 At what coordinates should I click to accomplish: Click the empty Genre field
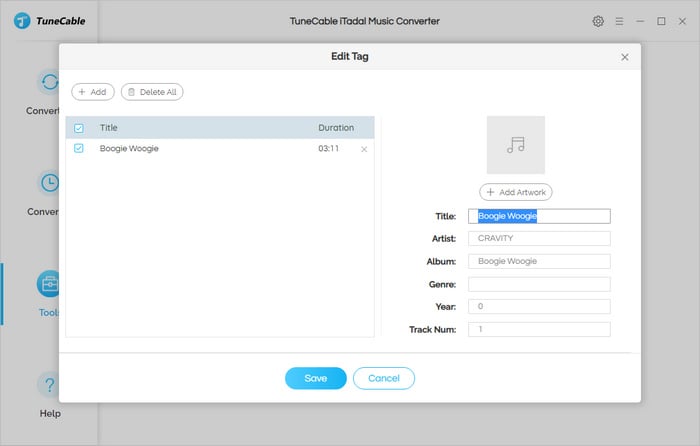(539, 284)
